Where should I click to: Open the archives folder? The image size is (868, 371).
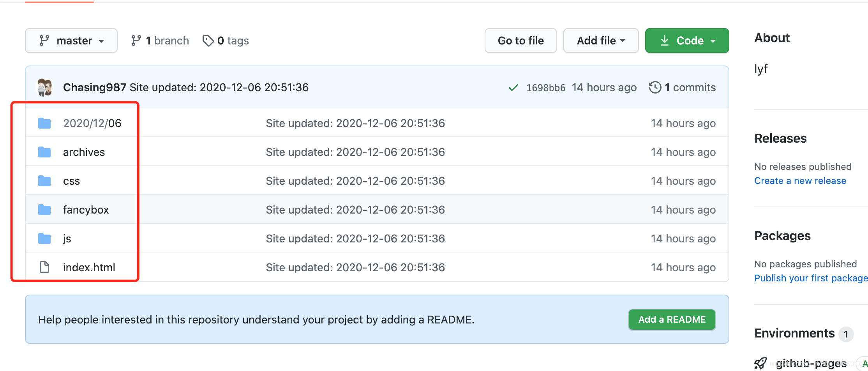coord(84,152)
